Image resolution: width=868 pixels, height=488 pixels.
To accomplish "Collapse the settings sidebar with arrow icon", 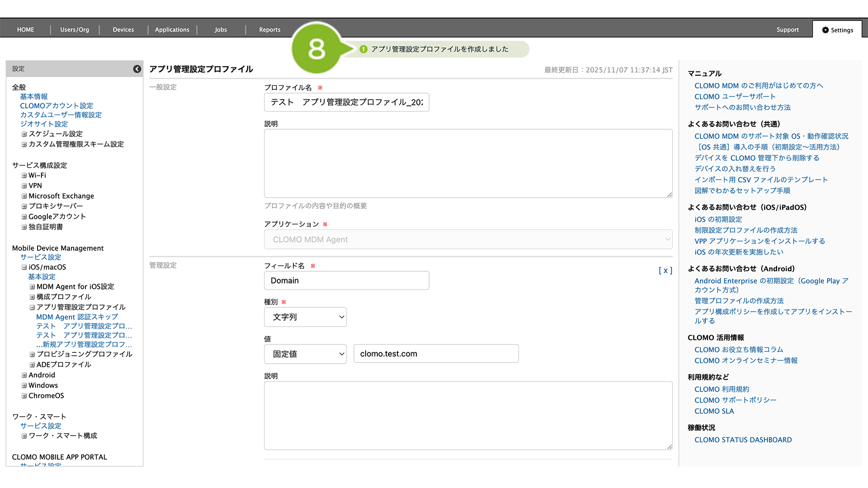I will (137, 69).
